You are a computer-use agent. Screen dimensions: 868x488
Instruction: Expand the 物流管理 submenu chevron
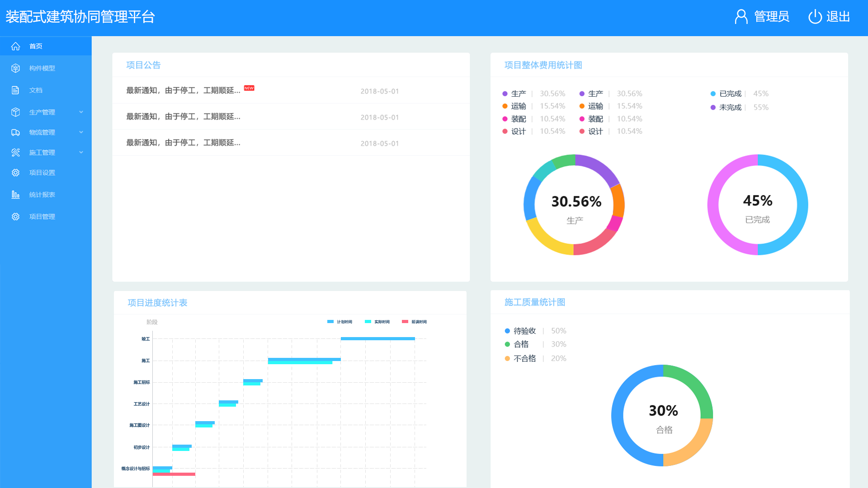coord(81,132)
